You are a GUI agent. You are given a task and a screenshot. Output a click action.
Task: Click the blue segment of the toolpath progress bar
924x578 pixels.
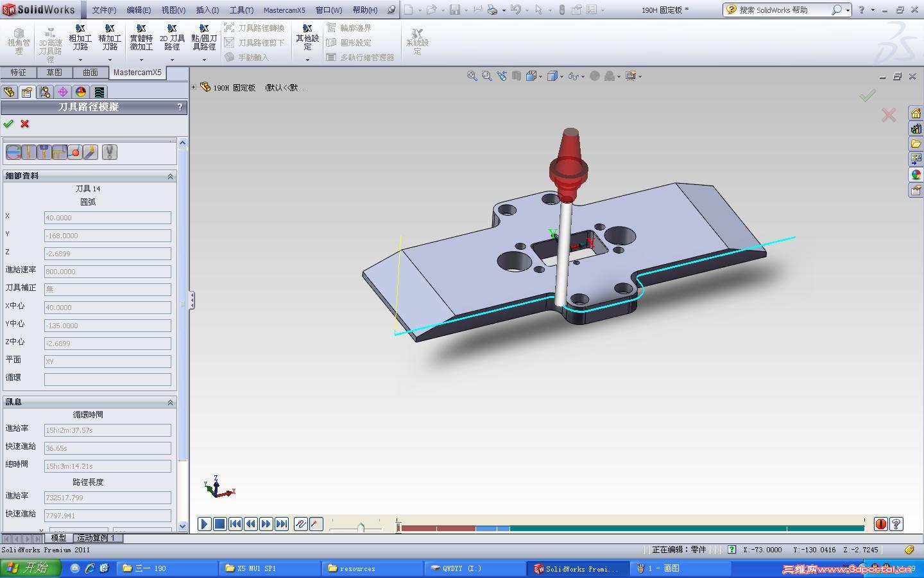(x=493, y=529)
